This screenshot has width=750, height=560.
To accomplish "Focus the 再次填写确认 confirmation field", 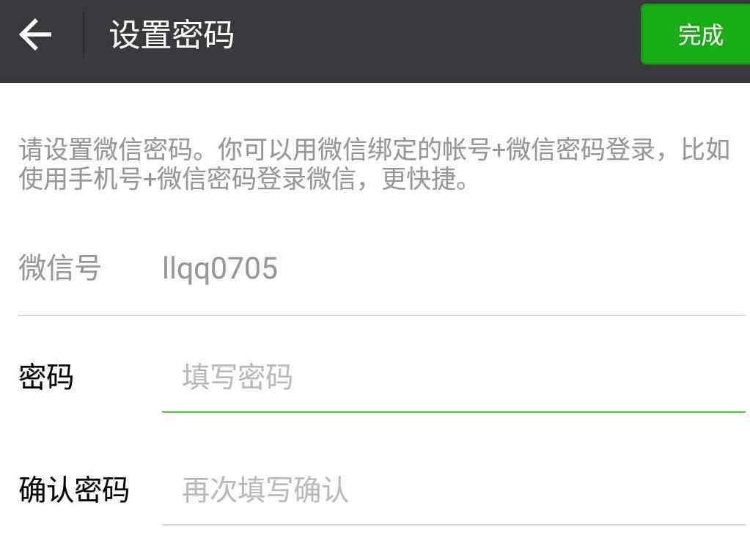I will (x=453, y=490).
